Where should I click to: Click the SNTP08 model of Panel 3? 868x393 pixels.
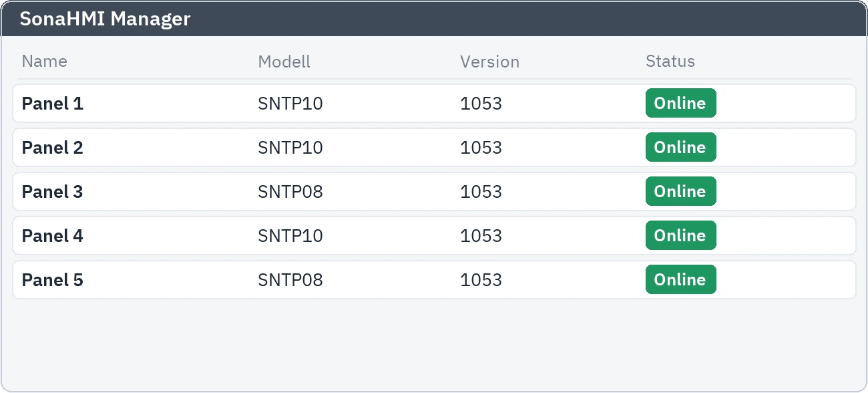click(290, 192)
